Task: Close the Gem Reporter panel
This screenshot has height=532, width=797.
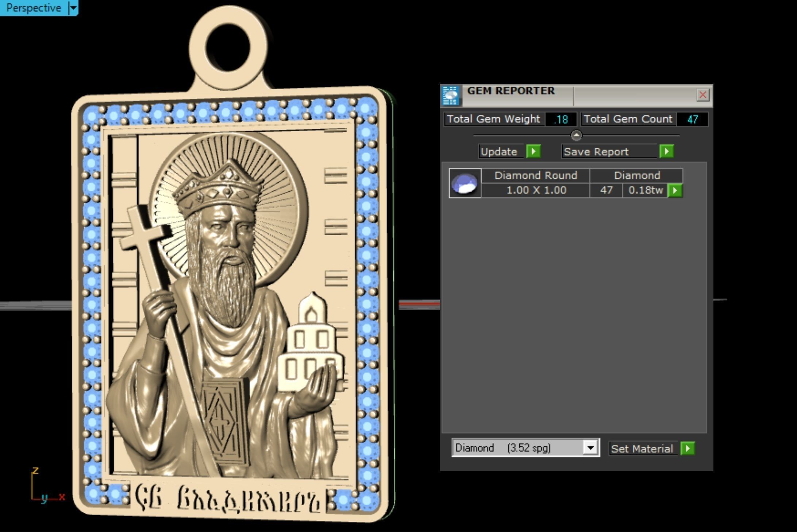Action: [x=702, y=95]
